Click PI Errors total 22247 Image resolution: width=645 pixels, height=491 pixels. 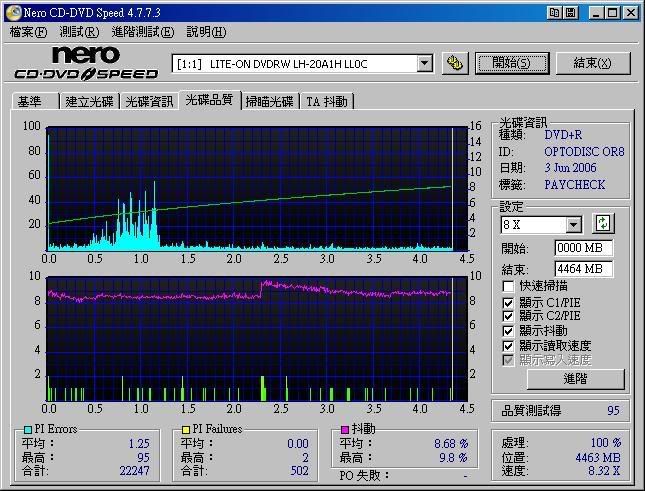click(x=135, y=471)
